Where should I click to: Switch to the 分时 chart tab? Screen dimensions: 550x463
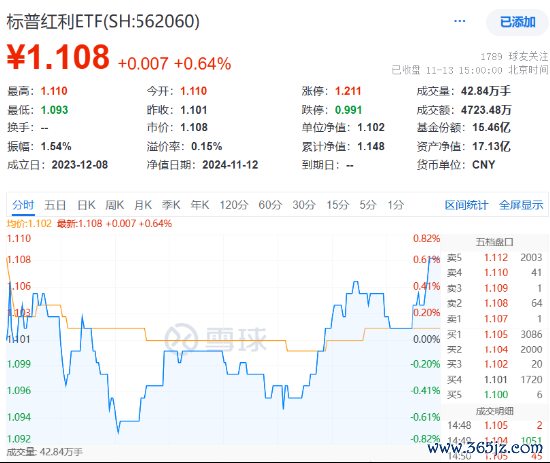tap(23, 205)
